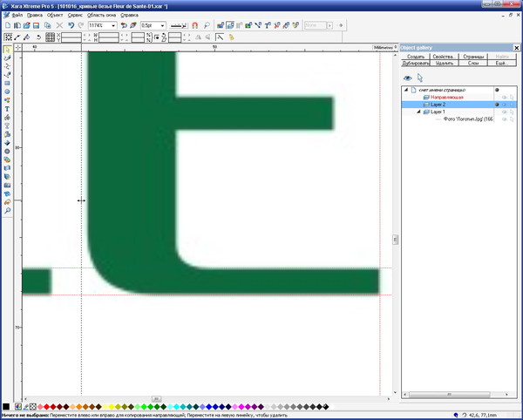The image size is (523, 420).
Task: Select the Selector arrow tool
Action: coord(7,50)
